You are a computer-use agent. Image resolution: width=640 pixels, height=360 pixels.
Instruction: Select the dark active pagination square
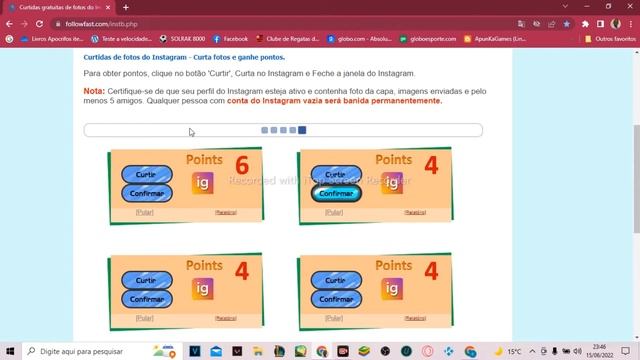pyautogui.click(x=302, y=130)
